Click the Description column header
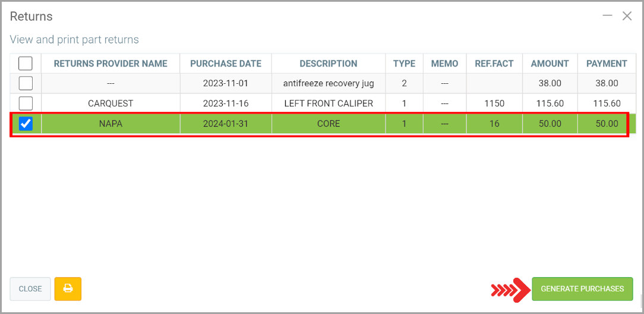The width and height of the screenshot is (644, 314). tap(329, 64)
